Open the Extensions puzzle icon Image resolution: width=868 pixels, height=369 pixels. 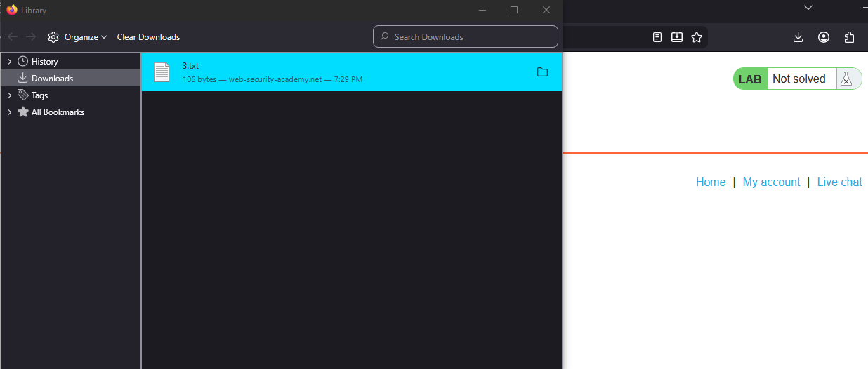click(850, 37)
